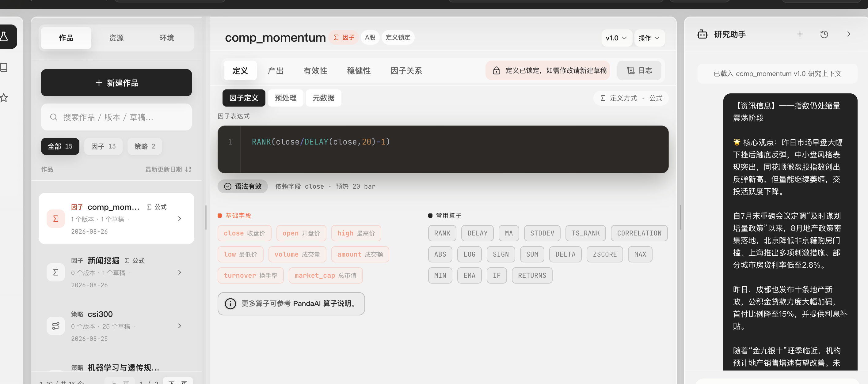Click the 新建作品 button
This screenshot has width=868, height=384.
tap(116, 83)
